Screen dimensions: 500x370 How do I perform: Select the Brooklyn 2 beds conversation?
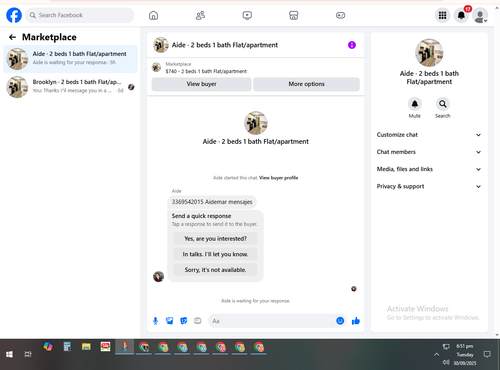click(x=70, y=87)
